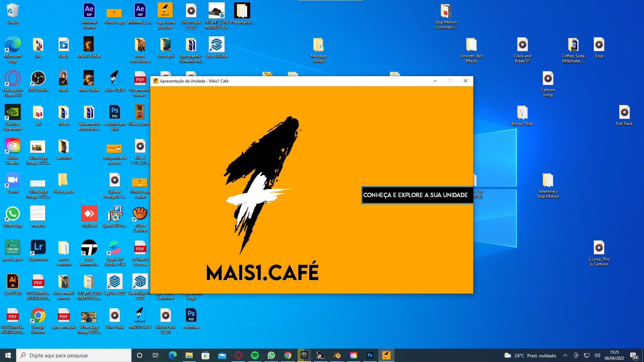Select the Teste Twinmotion desktop shortcut
The width and height of the screenshot is (644, 362).
[x=89, y=253]
